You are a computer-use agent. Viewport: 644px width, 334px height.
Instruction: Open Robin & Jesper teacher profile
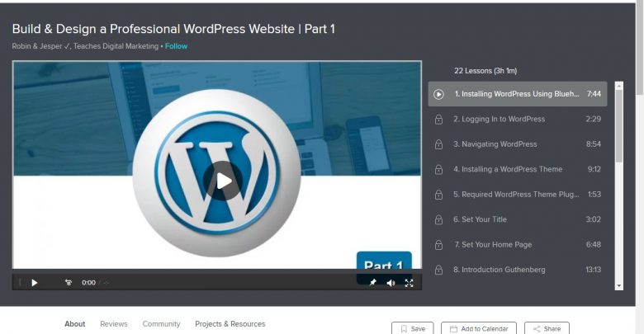click(37, 46)
